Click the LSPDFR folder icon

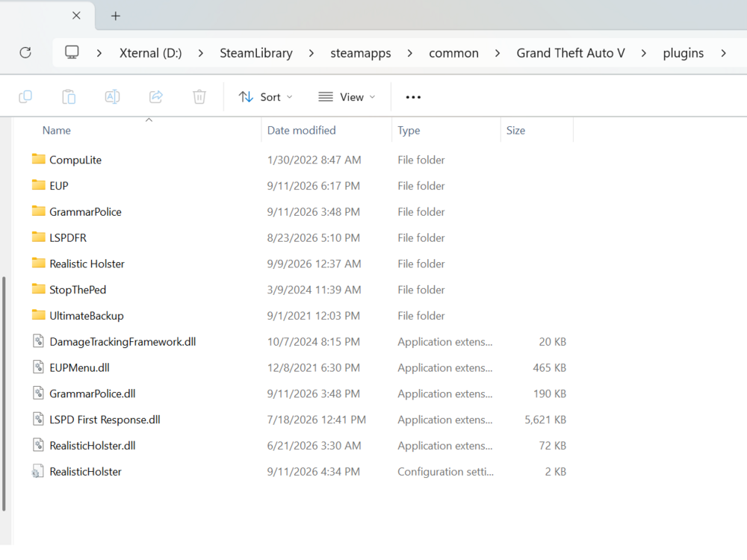pyautogui.click(x=39, y=237)
